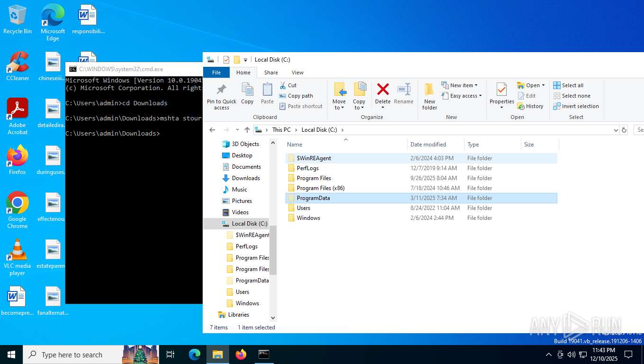Click the red Delete icon
Viewport: 644px width, 364px height.
click(383, 89)
